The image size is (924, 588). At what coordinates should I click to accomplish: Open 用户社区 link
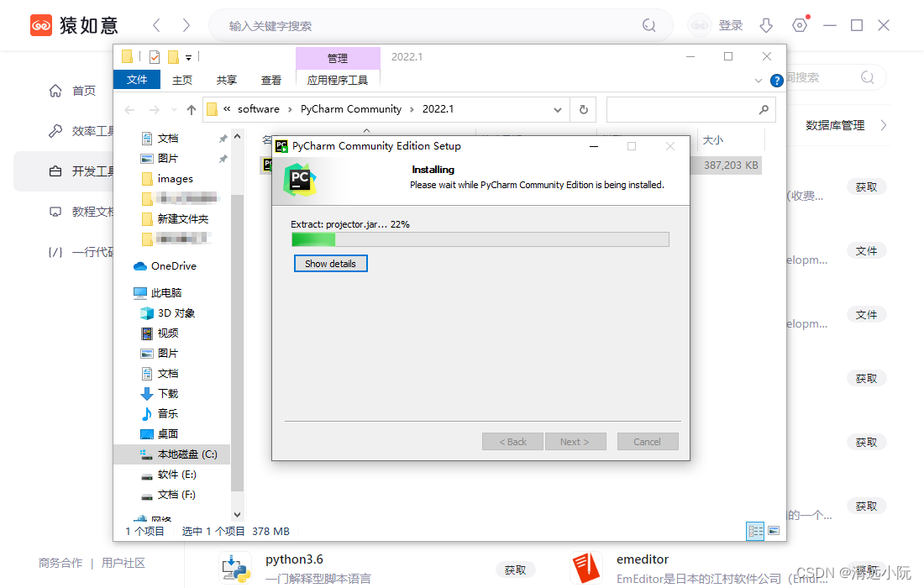[x=123, y=564]
